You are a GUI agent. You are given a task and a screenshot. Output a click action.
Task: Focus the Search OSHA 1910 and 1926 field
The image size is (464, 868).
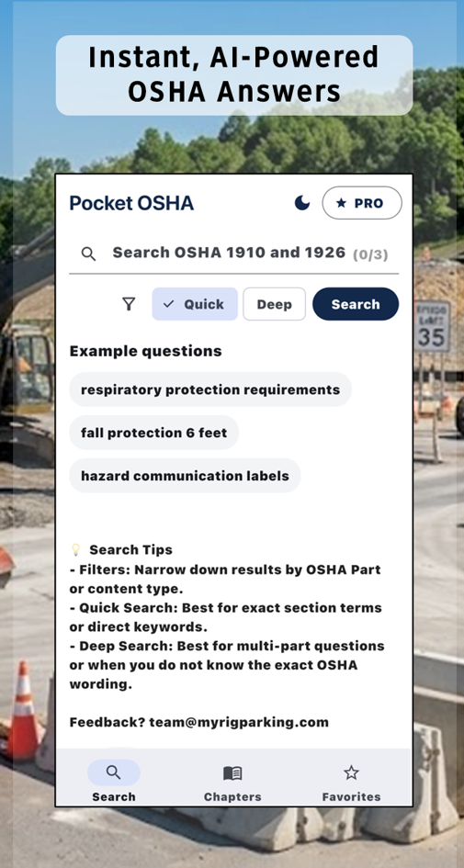233,254
